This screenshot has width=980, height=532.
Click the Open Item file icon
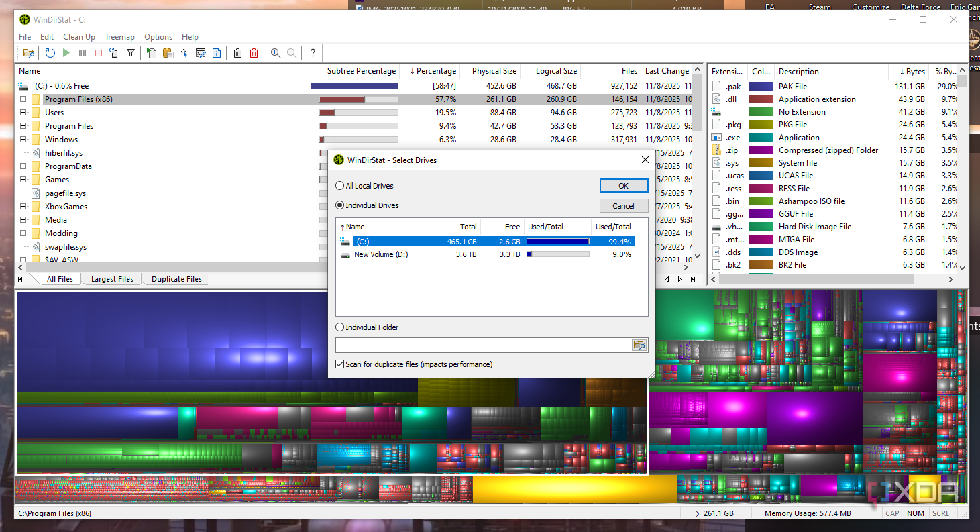(152, 53)
